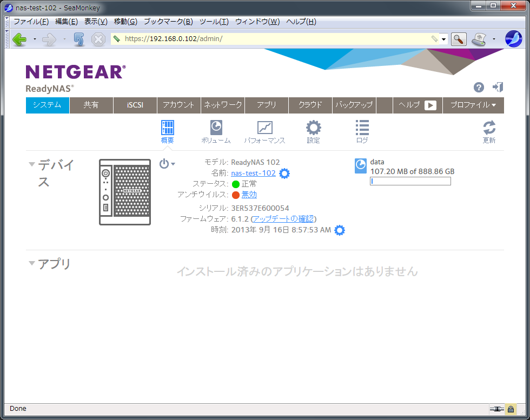Viewport: 530px width, 420px height.
Task: Click the feed tag icon in the address bar
Action: coord(435,39)
